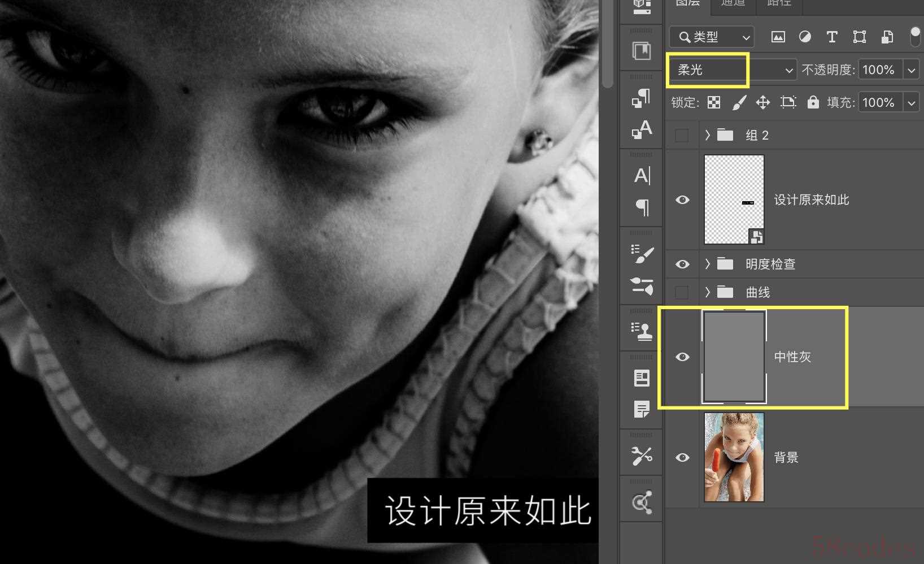Click the 背景 layer name
Screen dimensions: 924x564
click(786, 458)
